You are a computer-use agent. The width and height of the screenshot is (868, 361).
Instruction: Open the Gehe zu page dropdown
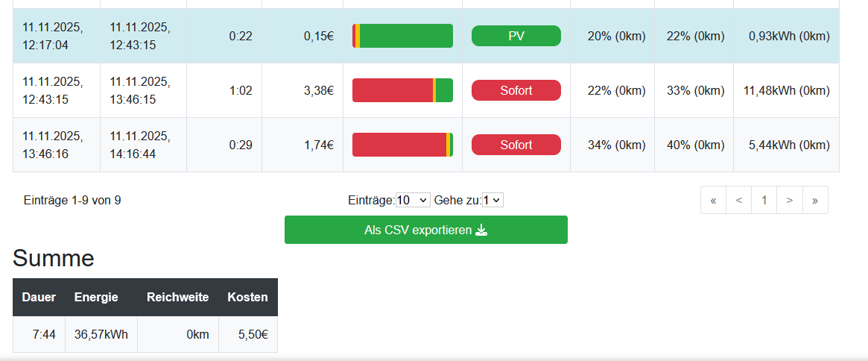tap(493, 200)
